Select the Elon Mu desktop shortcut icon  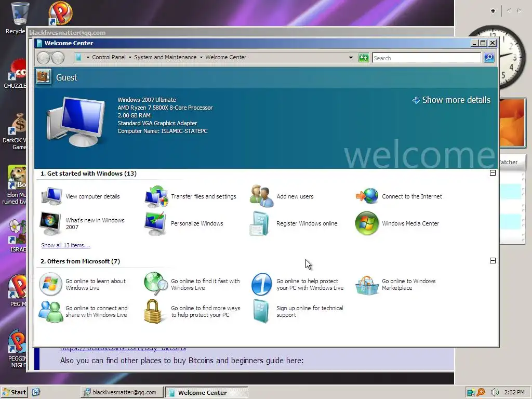[17, 177]
